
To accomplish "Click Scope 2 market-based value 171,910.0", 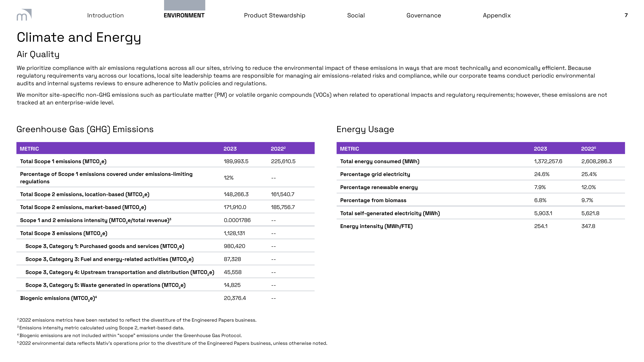I will (235, 207).
